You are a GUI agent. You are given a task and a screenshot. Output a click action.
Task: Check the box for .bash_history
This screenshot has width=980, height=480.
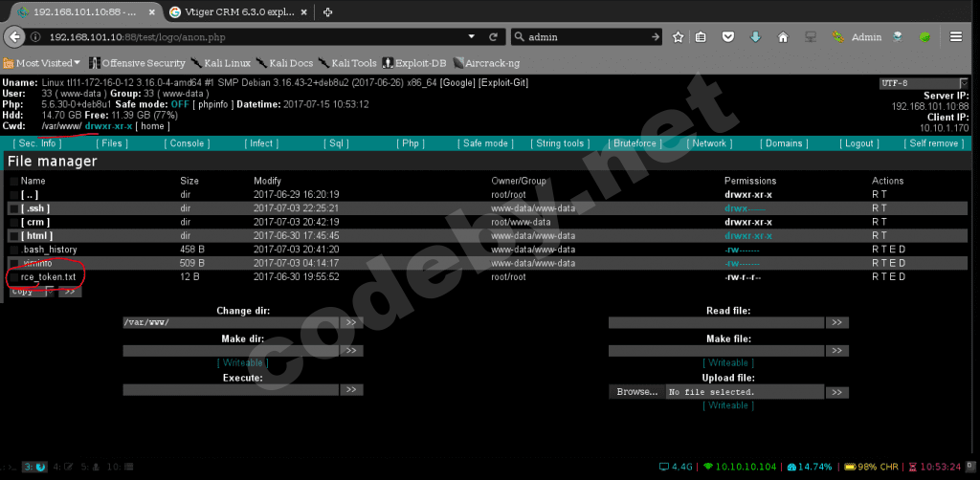coord(13,250)
